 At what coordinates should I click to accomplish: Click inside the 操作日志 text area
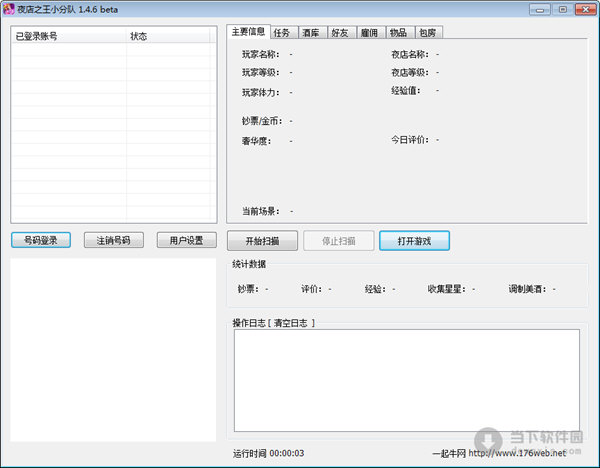click(x=407, y=380)
